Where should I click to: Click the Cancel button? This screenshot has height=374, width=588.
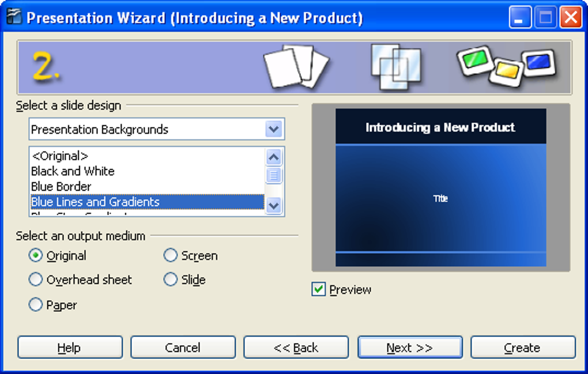click(x=183, y=347)
